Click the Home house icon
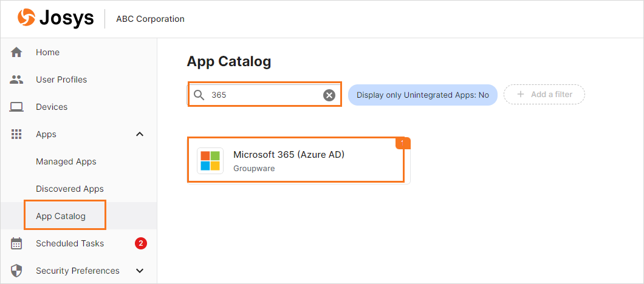644x284 pixels. click(x=16, y=53)
